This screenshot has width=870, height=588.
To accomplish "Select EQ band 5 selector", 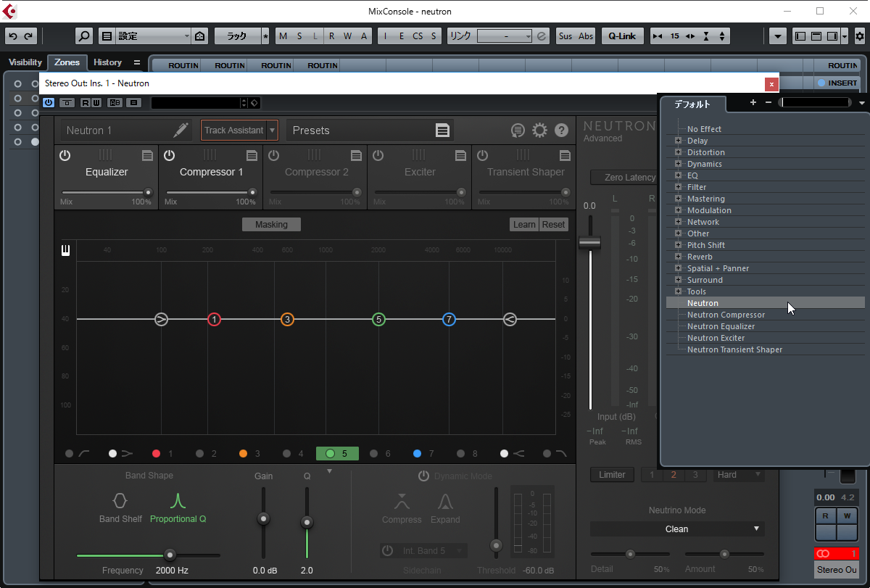I will coord(337,454).
